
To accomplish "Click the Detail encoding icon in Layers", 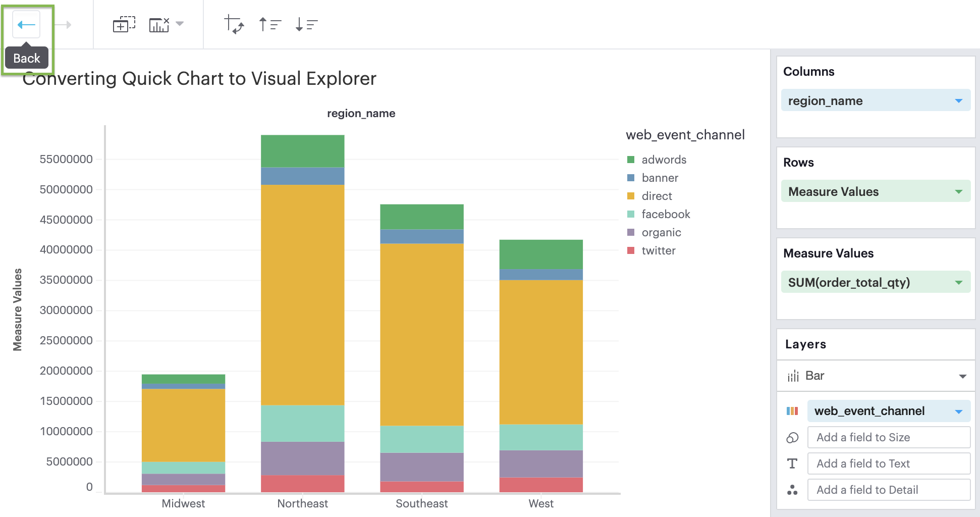I will click(792, 490).
